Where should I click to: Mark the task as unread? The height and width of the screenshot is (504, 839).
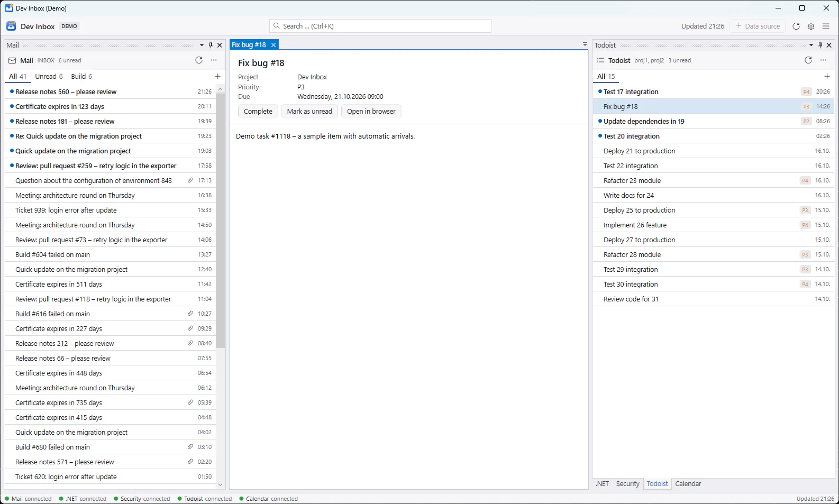[309, 111]
